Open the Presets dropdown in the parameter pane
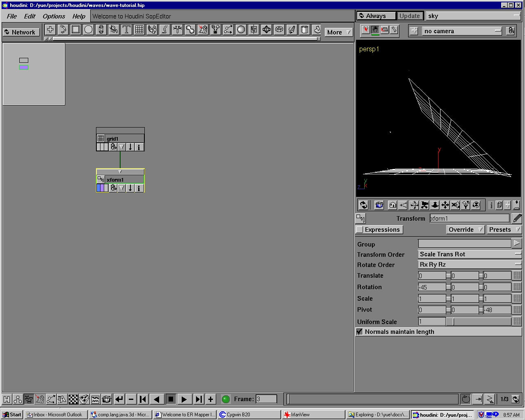Viewport: 525px width, 420px height. coord(504,229)
